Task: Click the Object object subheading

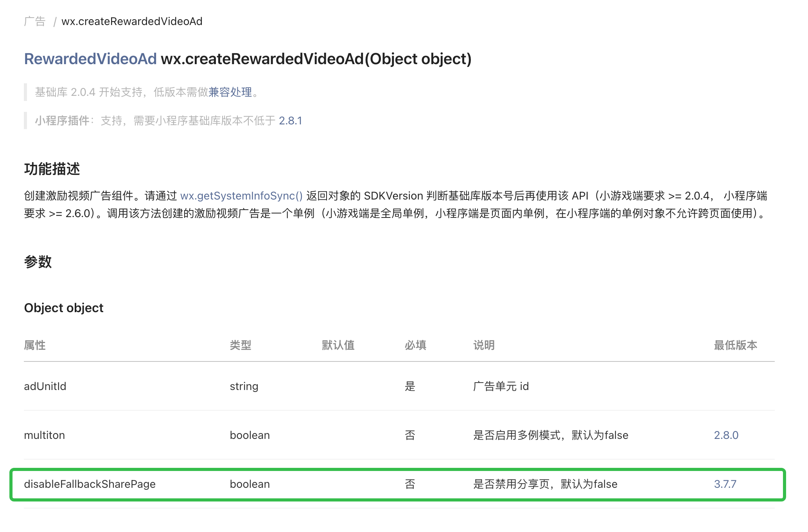Action: 64,308
